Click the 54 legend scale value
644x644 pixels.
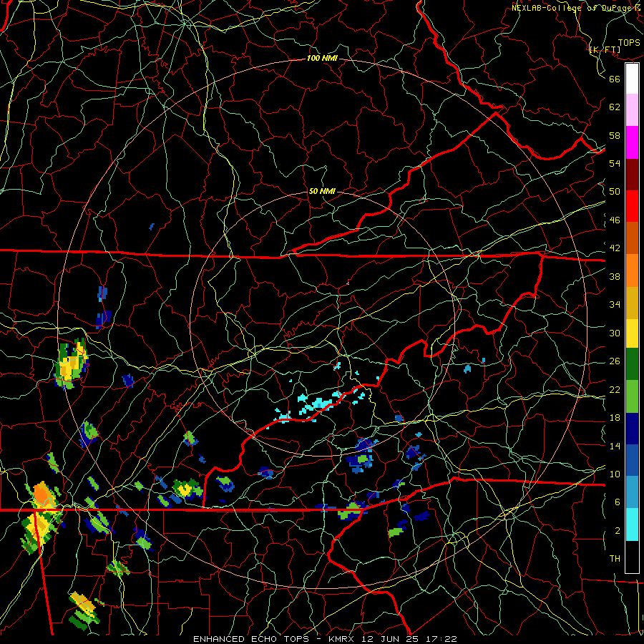615,163
